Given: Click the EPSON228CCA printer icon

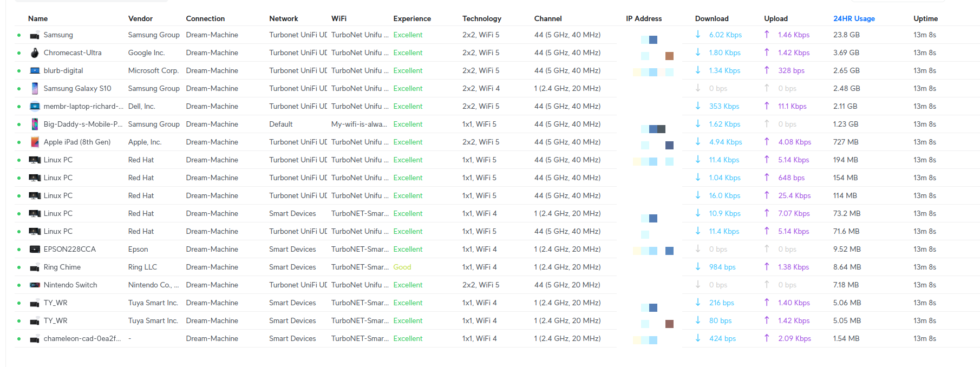Looking at the screenshot, I should (x=35, y=250).
